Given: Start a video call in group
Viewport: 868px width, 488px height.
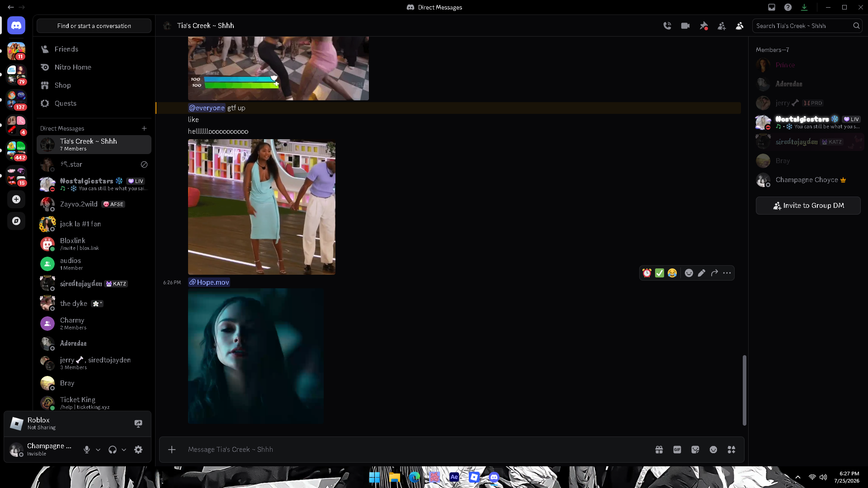Looking at the screenshot, I should pyautogui.click(x=685, y=26).
